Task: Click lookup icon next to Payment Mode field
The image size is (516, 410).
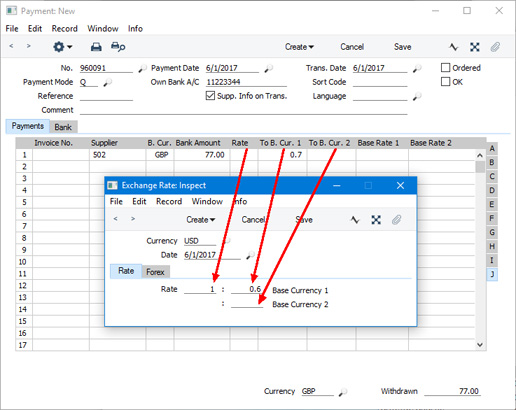Action: coord(108,82)
